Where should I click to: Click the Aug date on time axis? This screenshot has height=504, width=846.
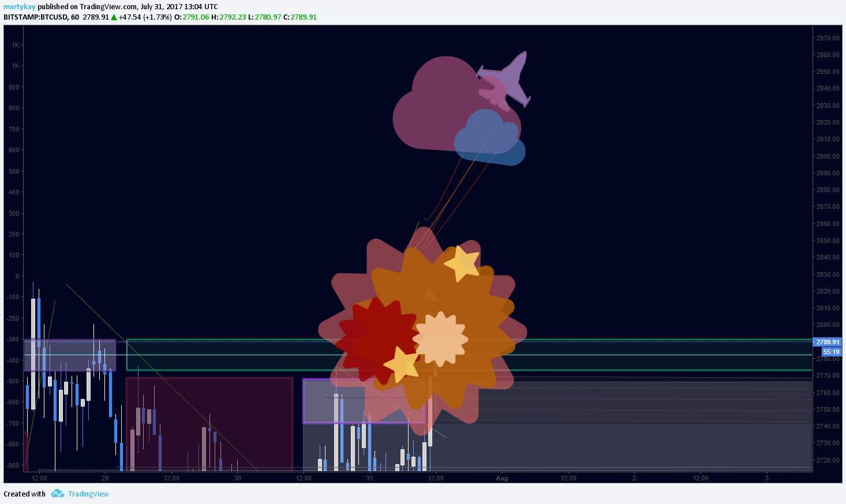[x=502, y=478]
